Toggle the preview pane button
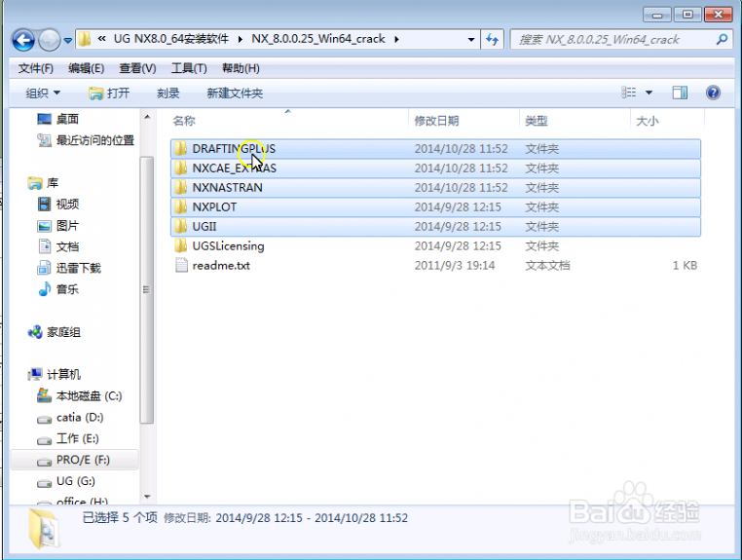The height and width of the screenshot is (560, 742). pyautogui.click(x=680, y=93)
